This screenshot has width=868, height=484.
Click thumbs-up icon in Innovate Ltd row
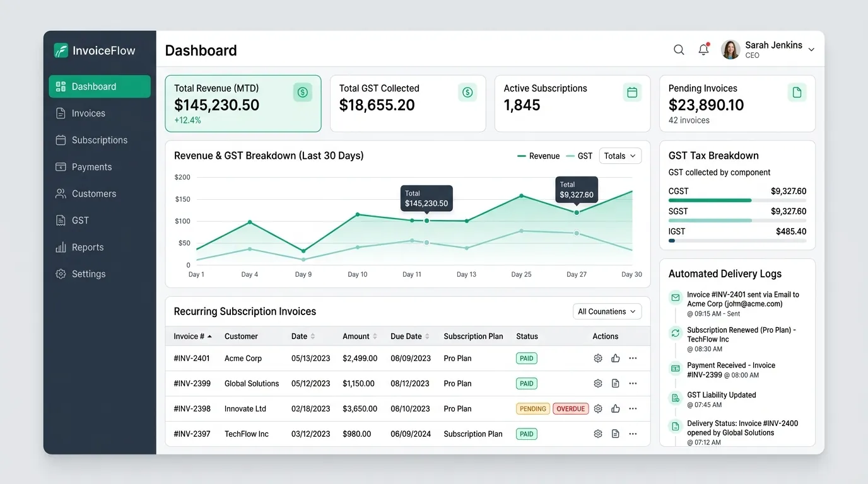pos(615,408)
